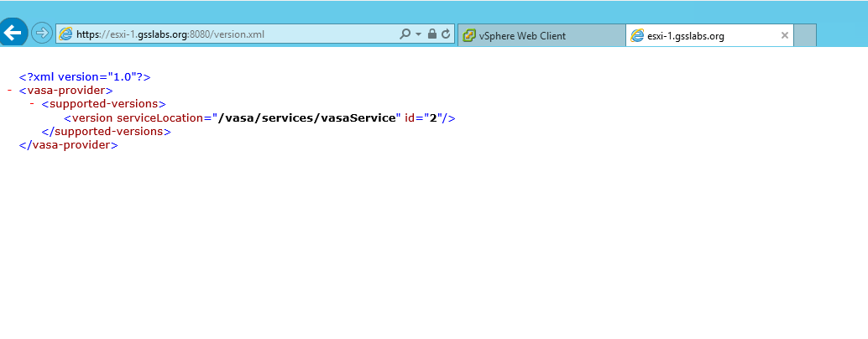The height and width of the screenshot is (339, 868).
Task: Click the vSphere tab's green favicon
Action: coord(468,35)
